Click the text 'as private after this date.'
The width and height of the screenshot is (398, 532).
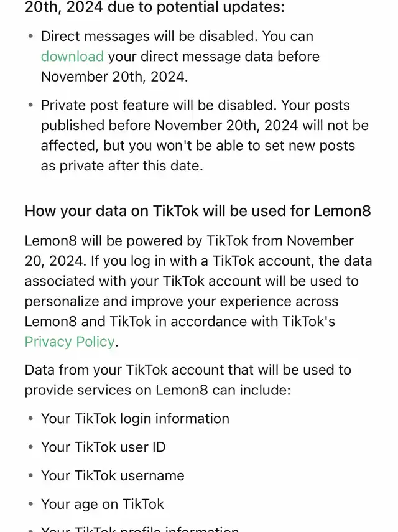tap(122, 166)
